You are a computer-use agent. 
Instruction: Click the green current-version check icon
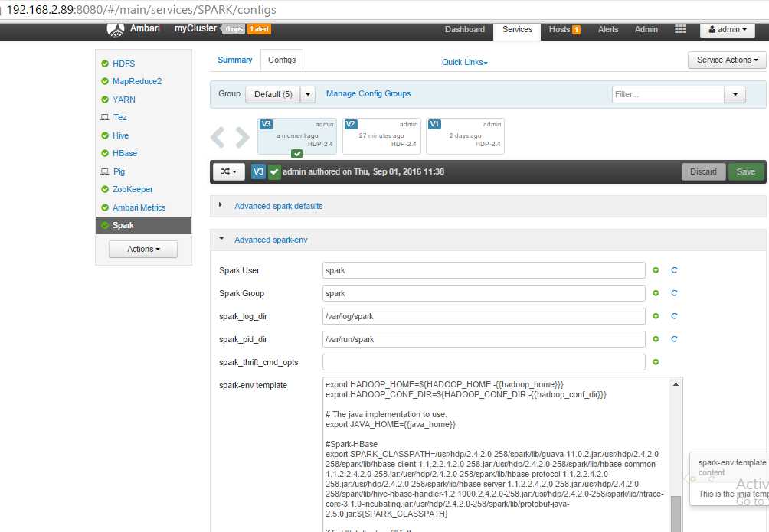[x=274, y=171]
